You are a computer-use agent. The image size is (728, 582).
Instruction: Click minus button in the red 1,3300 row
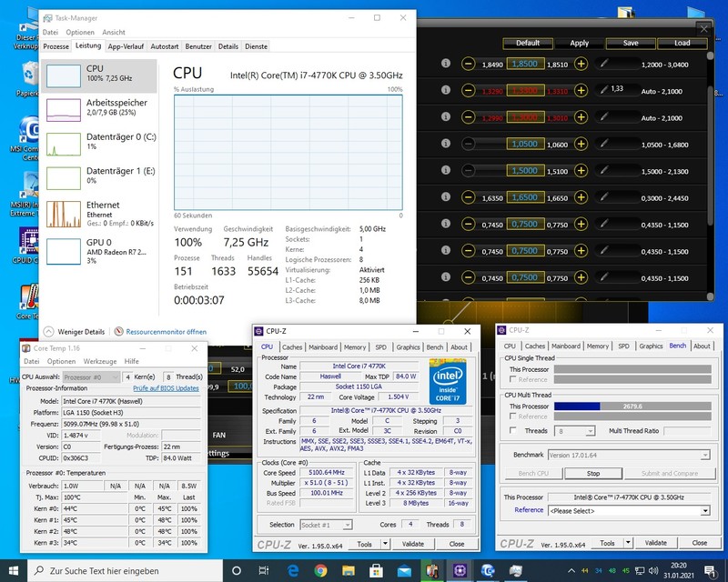pos(468,91)
